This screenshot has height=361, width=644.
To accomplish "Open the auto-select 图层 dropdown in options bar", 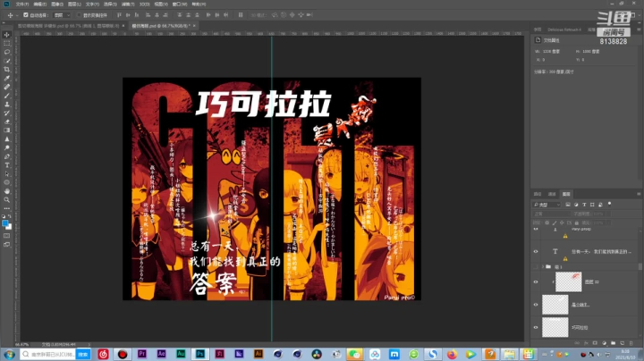I will (x=62, y=15).
